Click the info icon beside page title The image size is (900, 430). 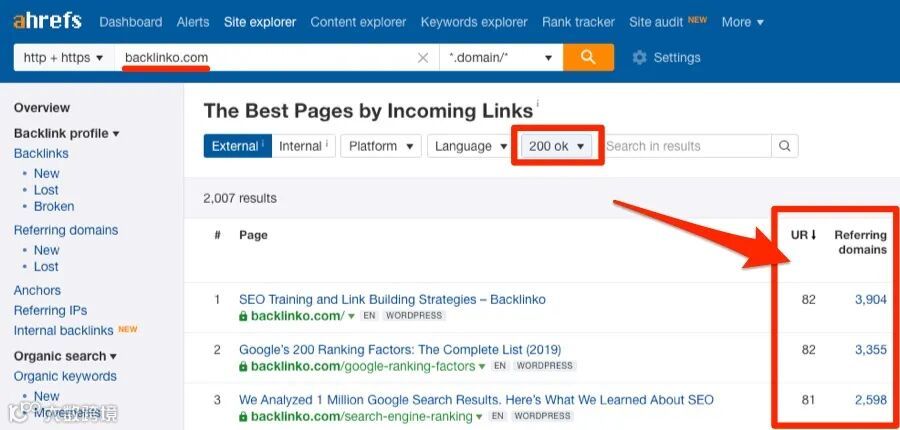click(538, 103)
